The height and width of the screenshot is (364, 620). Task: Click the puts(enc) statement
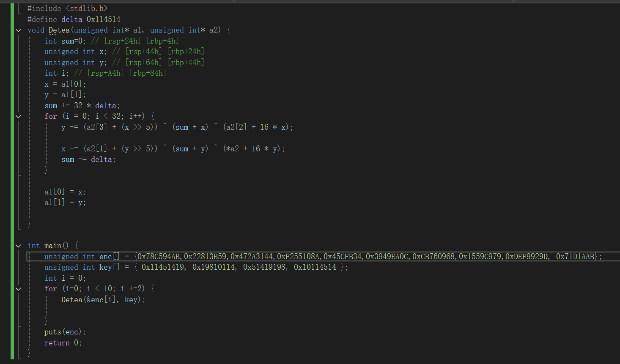(65, 332)
